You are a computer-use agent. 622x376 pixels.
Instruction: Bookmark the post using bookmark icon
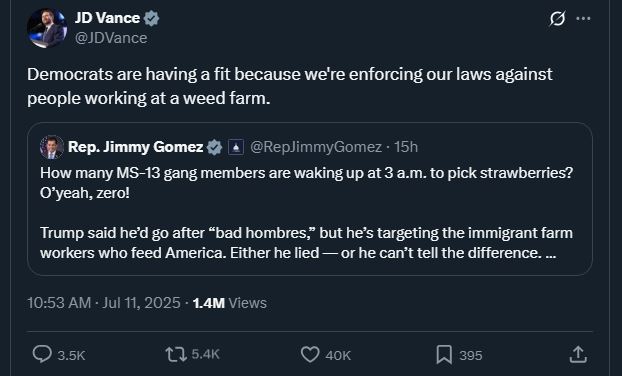pyautogui.click(x=444, y=354)
